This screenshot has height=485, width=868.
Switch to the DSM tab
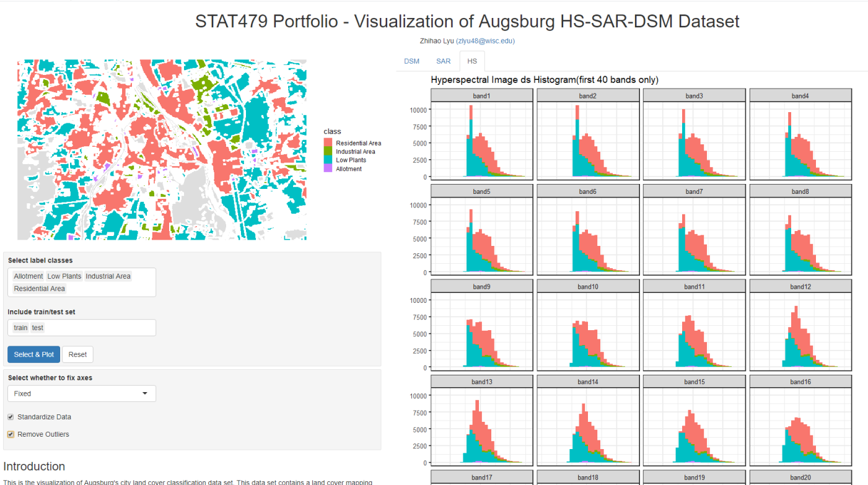point(411,61)
